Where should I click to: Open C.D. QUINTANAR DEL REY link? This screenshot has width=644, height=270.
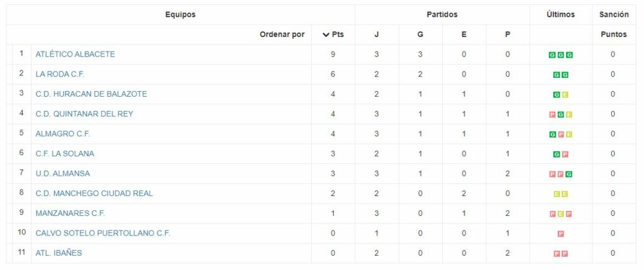click(x=84, y=114)
